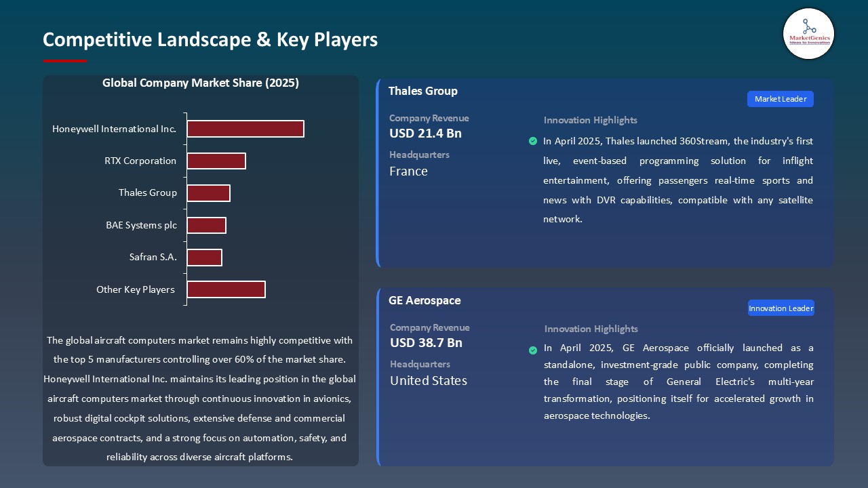Toggle the BAE Systems plc chart bar
Image resolution: width=868 pixels, height=488 pixels.
(x=207, y=224)
